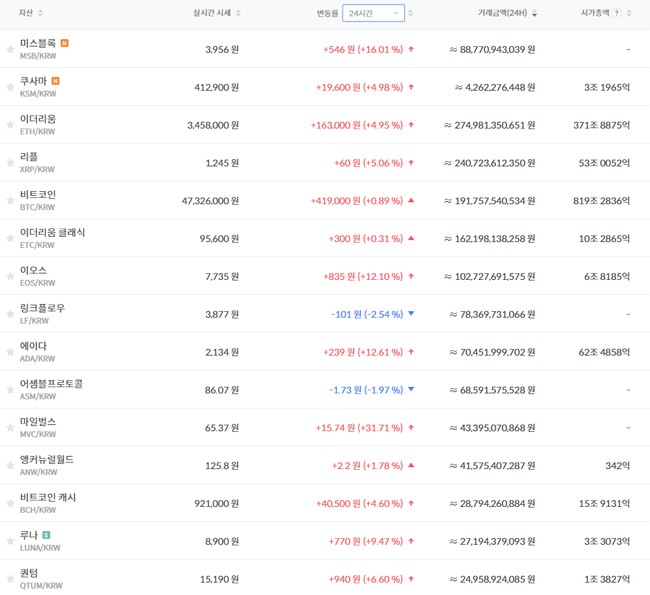Open the 미스블록 asset page
Screen dimensions: 650x595
pyautogui.click(x=38, y=43)
